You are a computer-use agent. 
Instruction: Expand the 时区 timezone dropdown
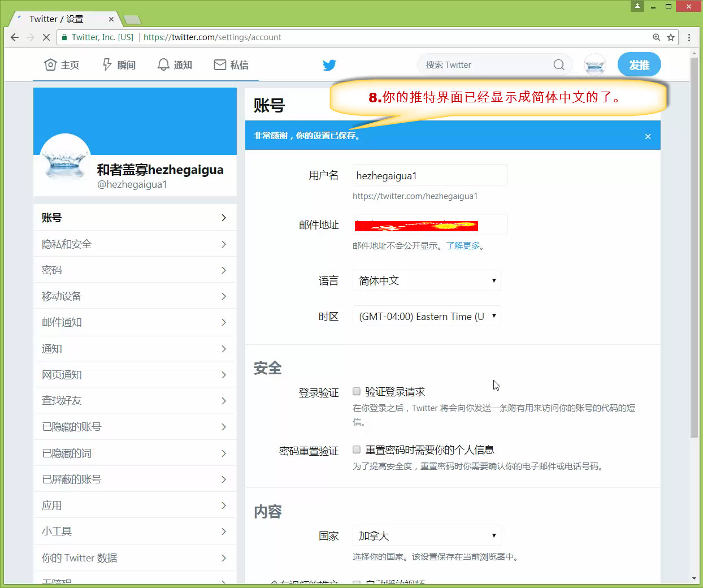pos(427,317)
